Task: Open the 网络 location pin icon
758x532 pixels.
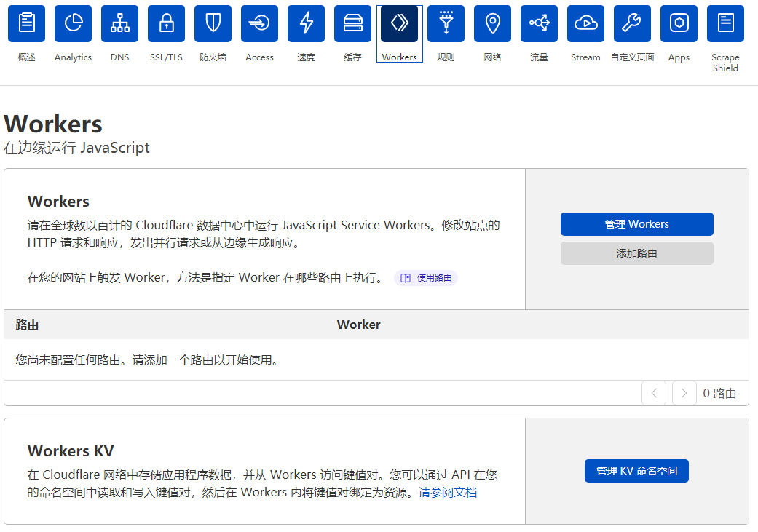Action: pos(493,23)
